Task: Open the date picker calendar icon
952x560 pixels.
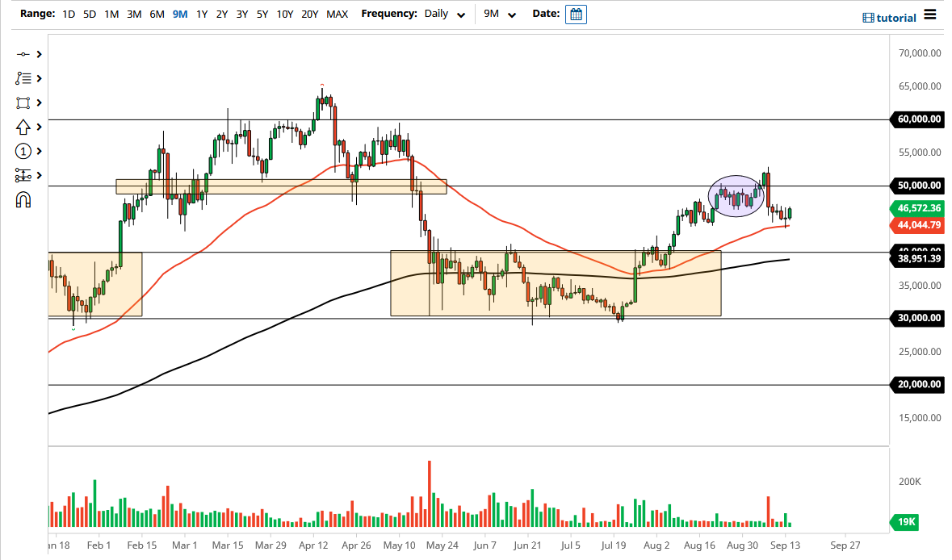Action: point(576,14)
